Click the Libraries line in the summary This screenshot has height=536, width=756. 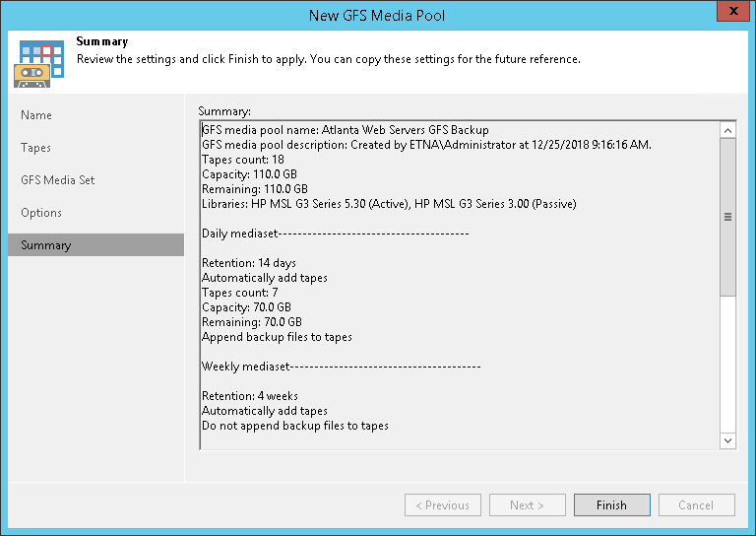click(389, 204)
